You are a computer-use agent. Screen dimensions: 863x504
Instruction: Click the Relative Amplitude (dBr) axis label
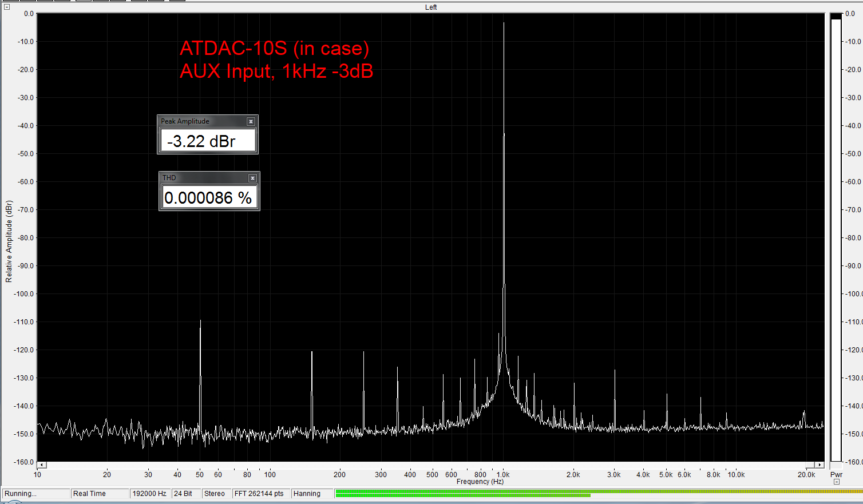click(x=9, y=241)
